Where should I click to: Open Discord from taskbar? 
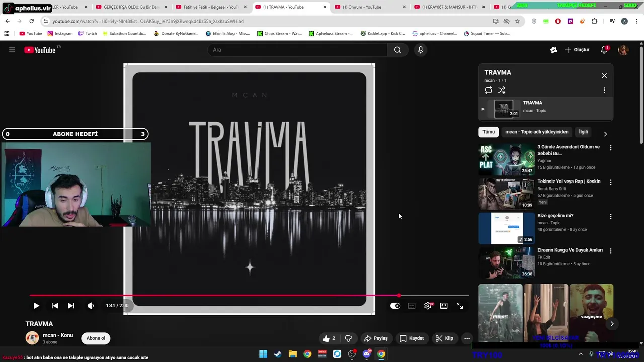[x=367, y=354]
